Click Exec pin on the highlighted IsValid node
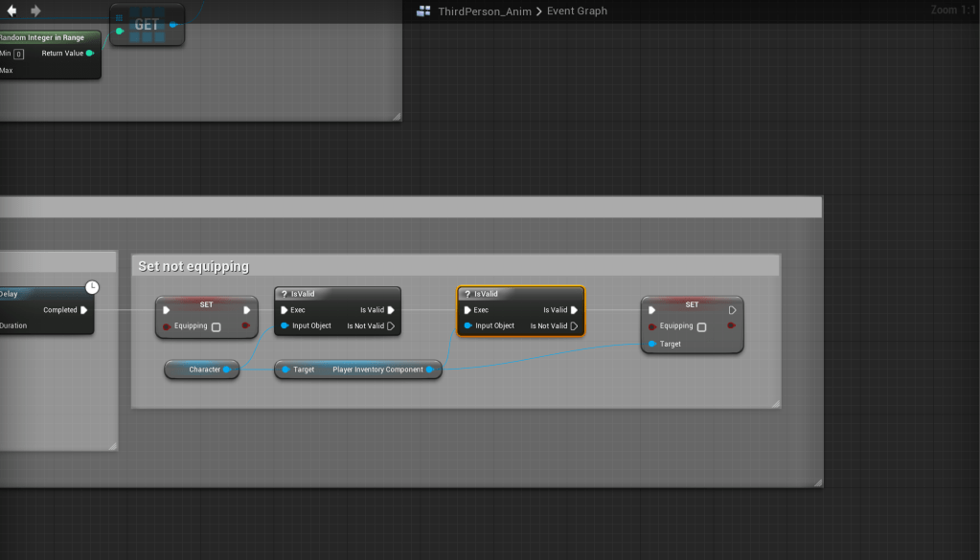This screenshot has height=560, width=980. click(467, 309)
